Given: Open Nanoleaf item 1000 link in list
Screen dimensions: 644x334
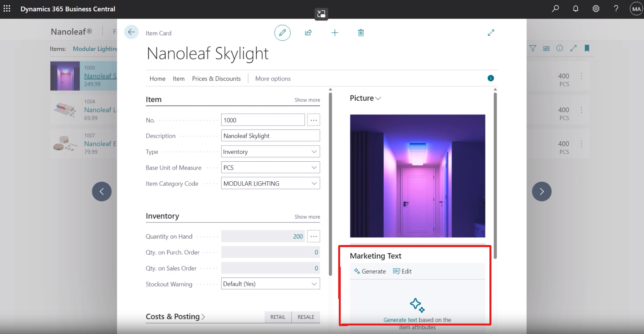Looking at the screenshot, I should 100,76.
